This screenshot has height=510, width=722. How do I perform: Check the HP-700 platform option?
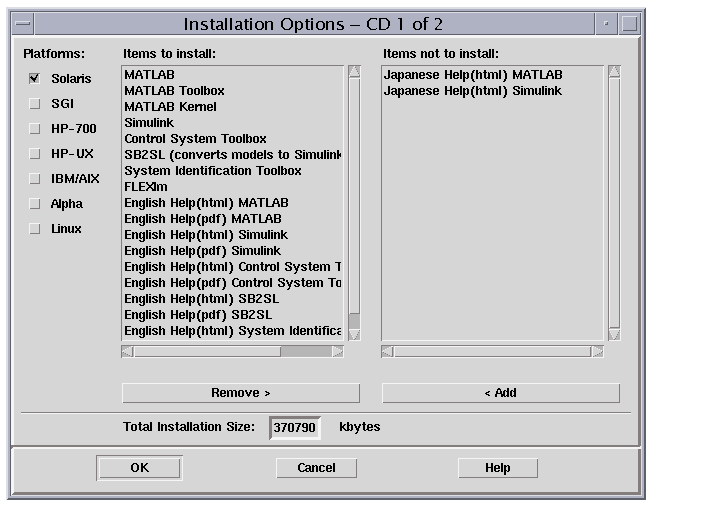tap(35, 128)
